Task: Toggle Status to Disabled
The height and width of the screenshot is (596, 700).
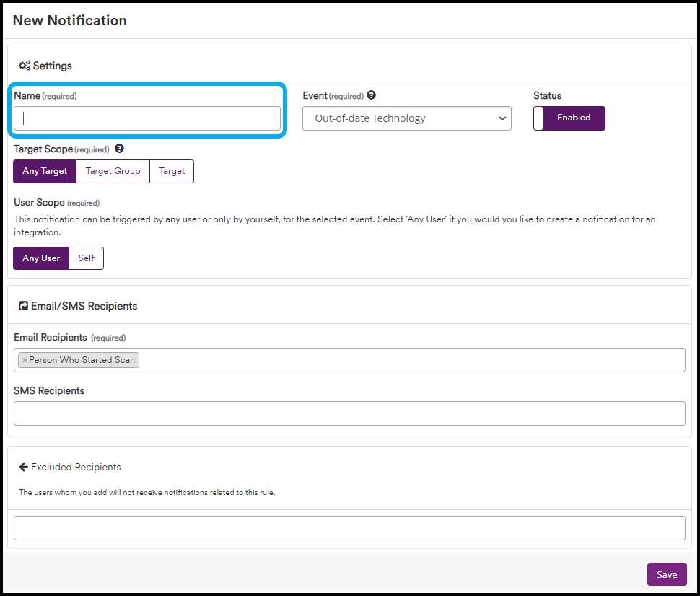Action: click(x=569, y=117)
